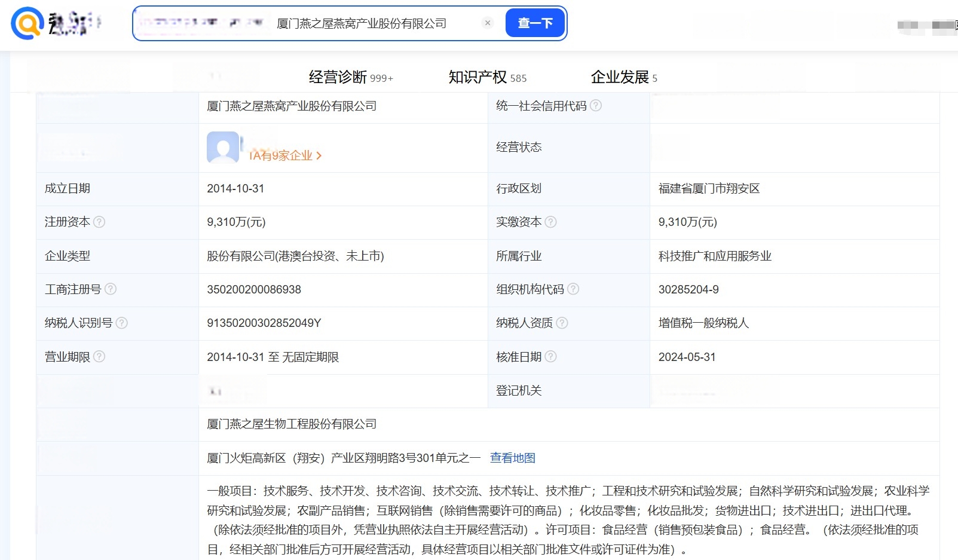Open the 经营诊断 tab

(351, 78)
